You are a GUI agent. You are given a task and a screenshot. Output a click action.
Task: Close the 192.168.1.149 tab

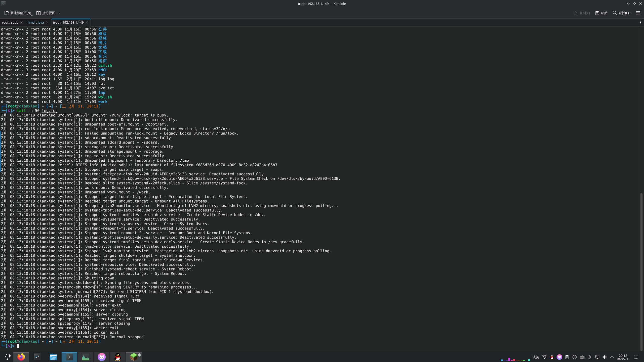pos(87,22)
